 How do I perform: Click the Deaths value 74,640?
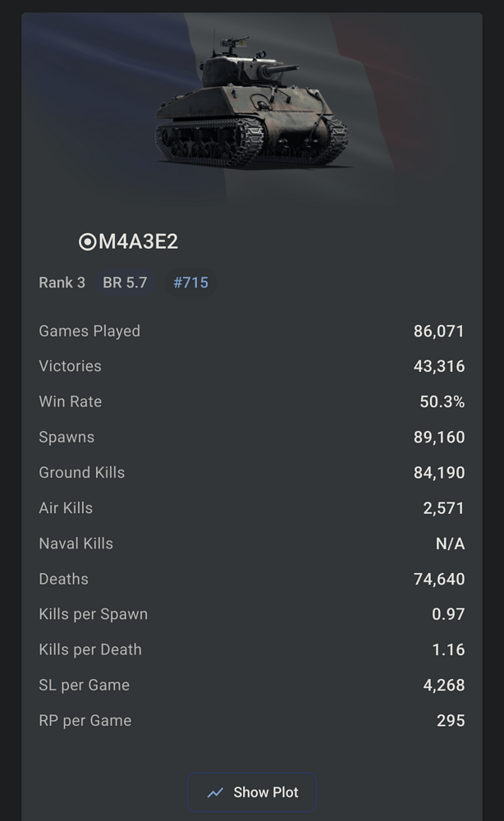coord(438,579)
